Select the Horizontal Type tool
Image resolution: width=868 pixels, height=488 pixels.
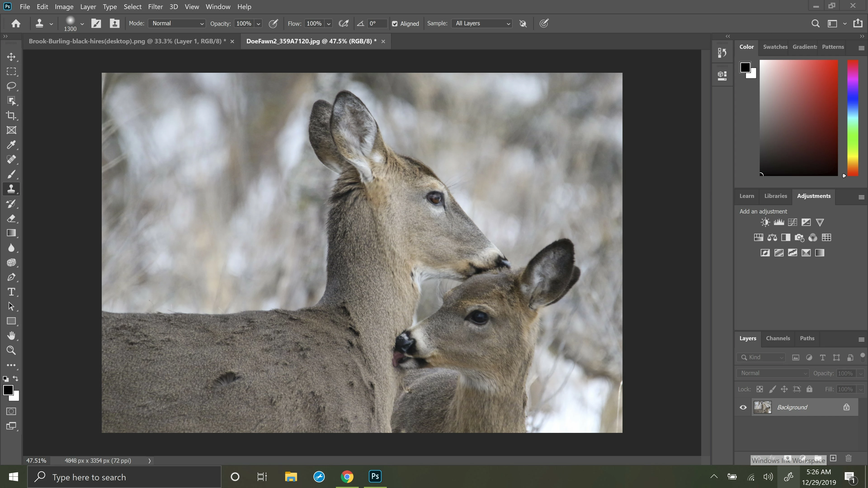pyautogui.click(x=11, y=292)
